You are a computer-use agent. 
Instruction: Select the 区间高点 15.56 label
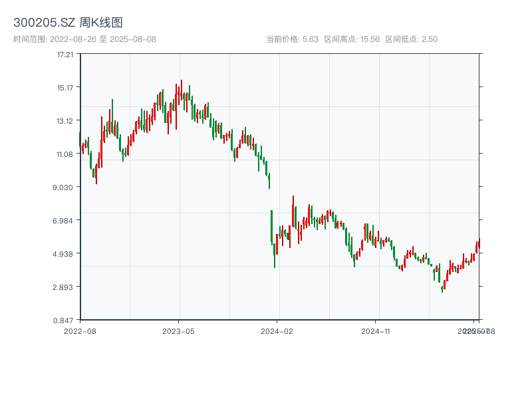pyautogui.click(x=352, y=39)
